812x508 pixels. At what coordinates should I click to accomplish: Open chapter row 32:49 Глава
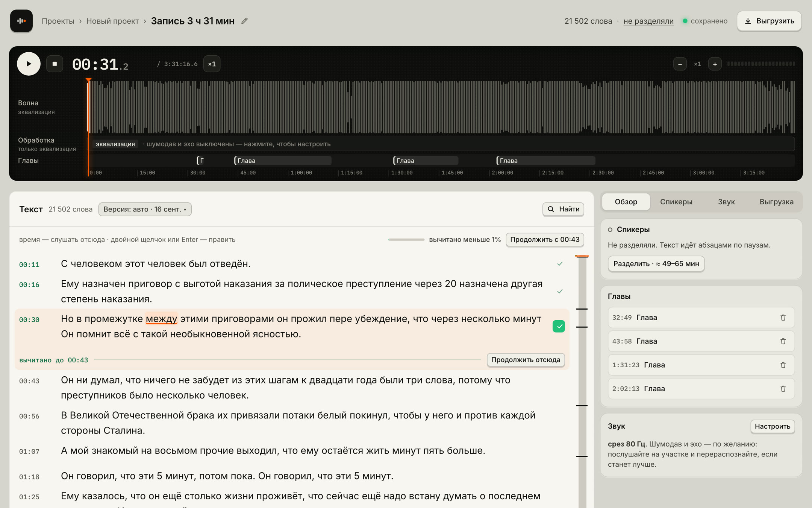click(x=701, y=318)
